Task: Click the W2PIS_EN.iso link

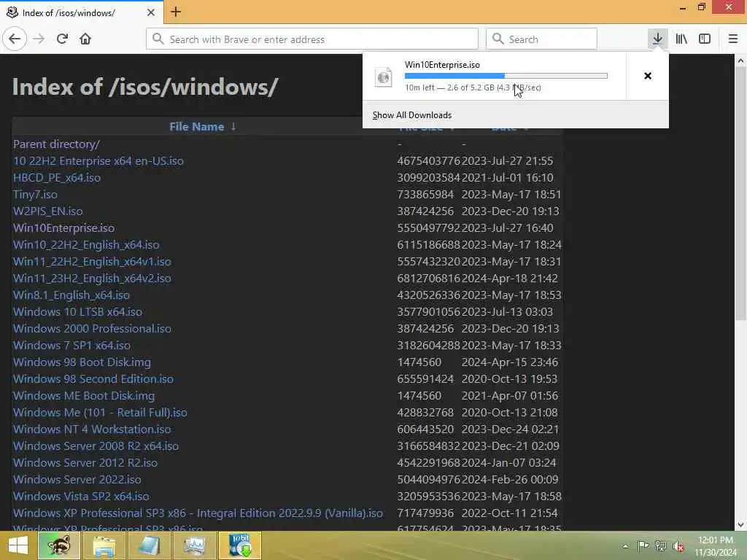Action: (x=47, y=211)
